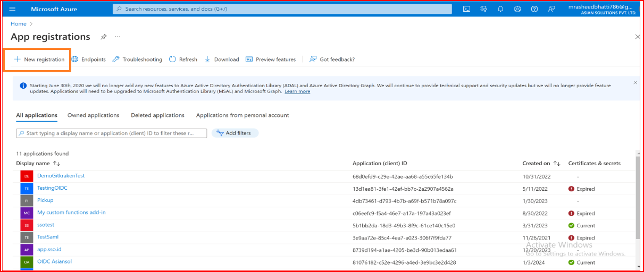Image resolution: width=644 pixels, height=272 pixels.
Task: Open My custom functions add-in app
Action: [x=71, y=212]
